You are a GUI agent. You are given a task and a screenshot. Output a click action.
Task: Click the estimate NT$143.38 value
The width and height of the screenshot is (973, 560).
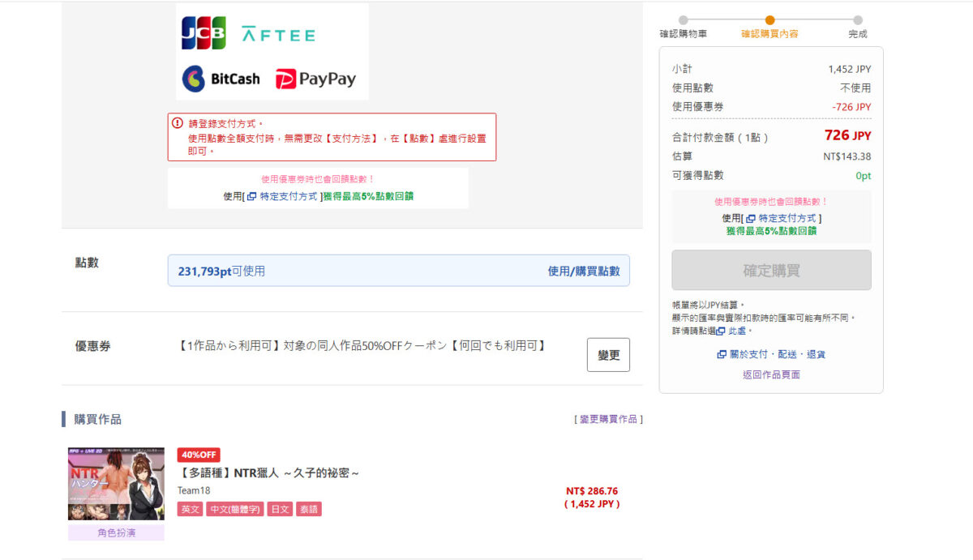coord(847,156)
